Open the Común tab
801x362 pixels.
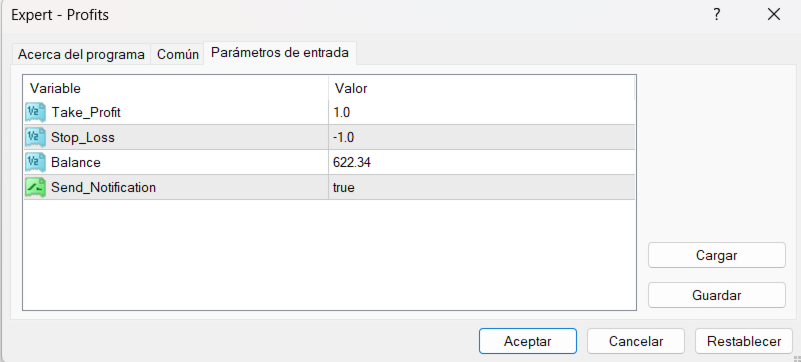tap(178, 55)
